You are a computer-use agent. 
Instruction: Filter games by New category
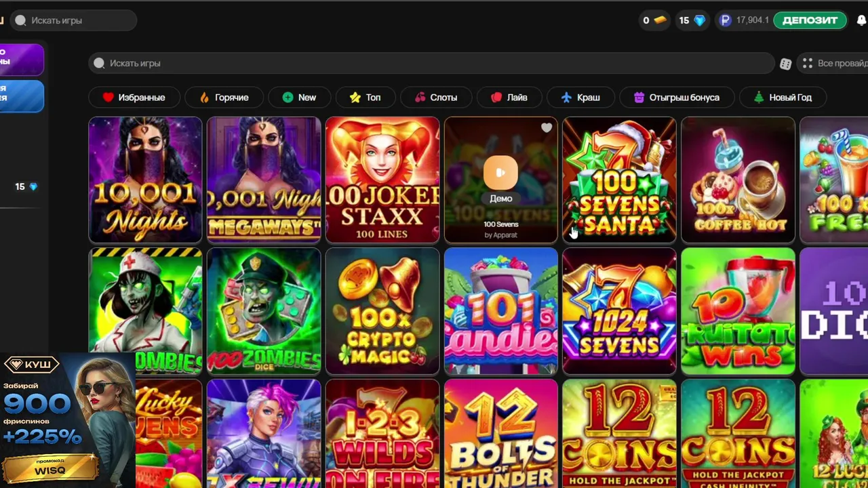click(299, 98)
